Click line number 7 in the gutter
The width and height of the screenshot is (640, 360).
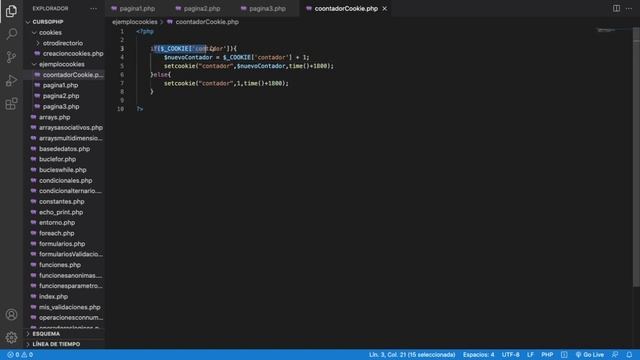pos(122,83)
